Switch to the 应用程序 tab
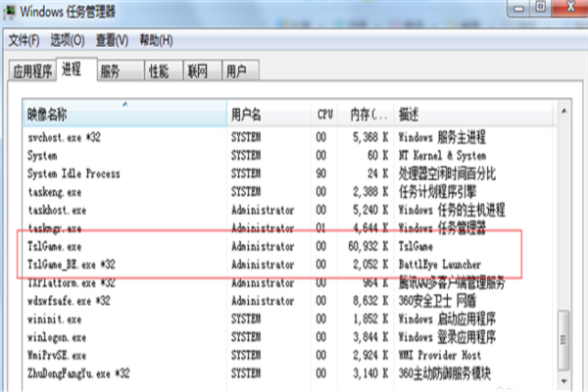Screen dimensions: 588x392 32,72
